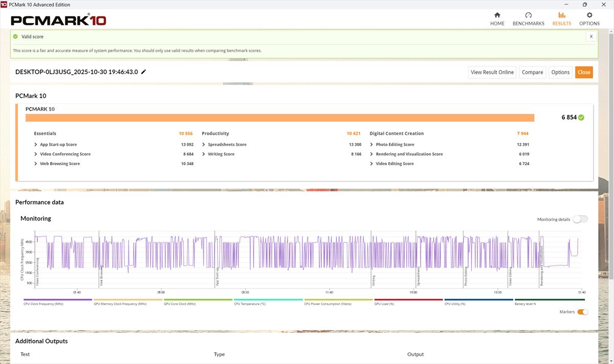Click the green check beside score 6 854
Screen dimensions: 614x364
pyautogui.click(x=581, y=118)
